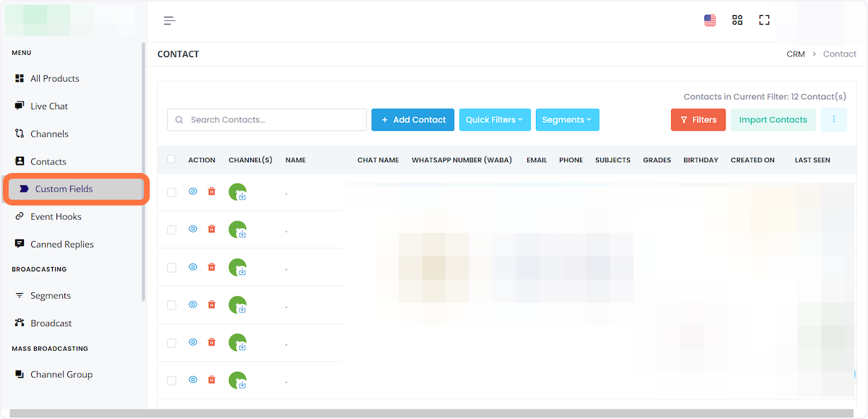The height and width of the screenshot is (419, 868).
Task: View first contact via eye icon
Action: 193,191
